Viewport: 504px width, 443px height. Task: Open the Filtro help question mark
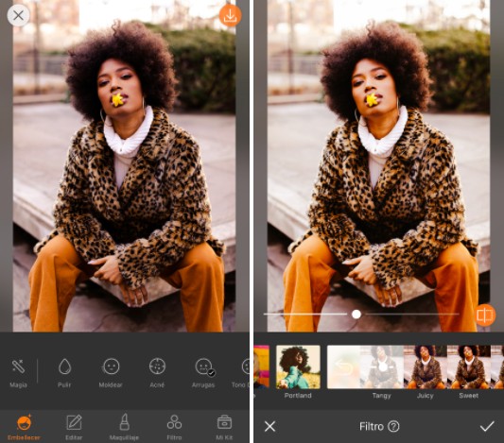coord(393,426)
